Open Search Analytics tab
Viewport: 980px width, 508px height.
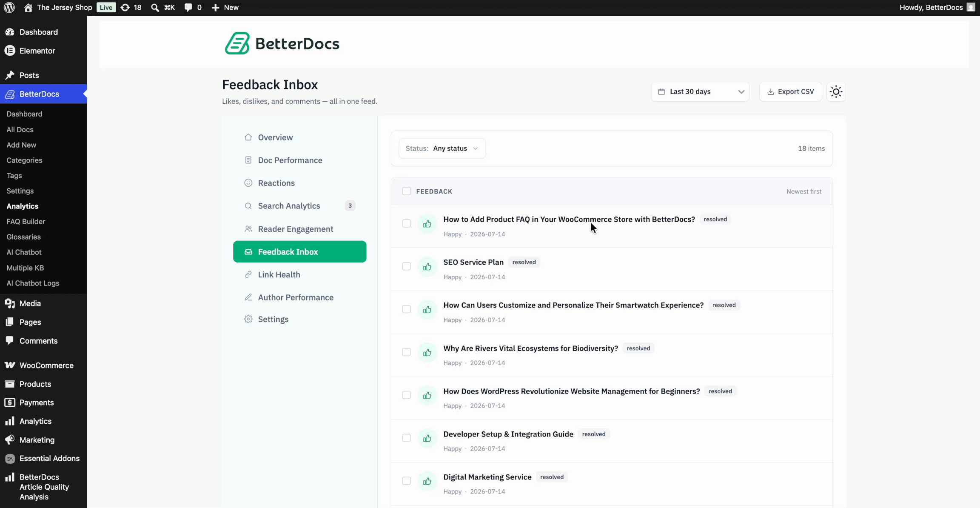299,206
